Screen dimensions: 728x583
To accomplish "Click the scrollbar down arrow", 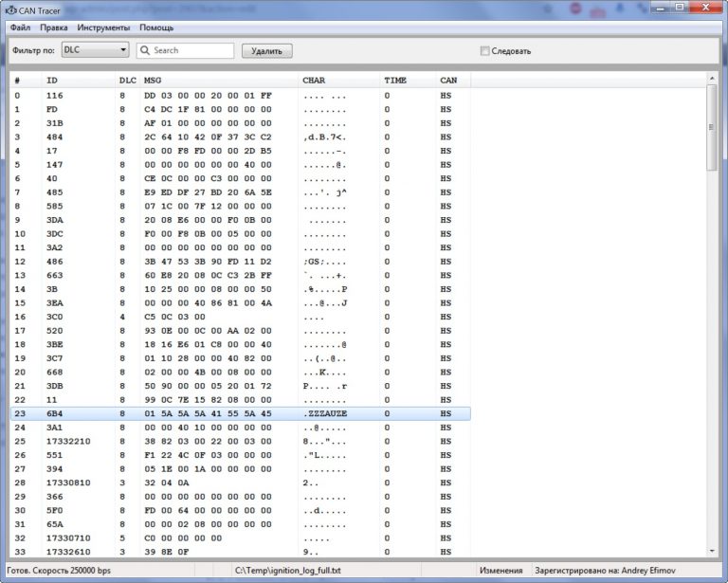I will (x=712, y=552).
